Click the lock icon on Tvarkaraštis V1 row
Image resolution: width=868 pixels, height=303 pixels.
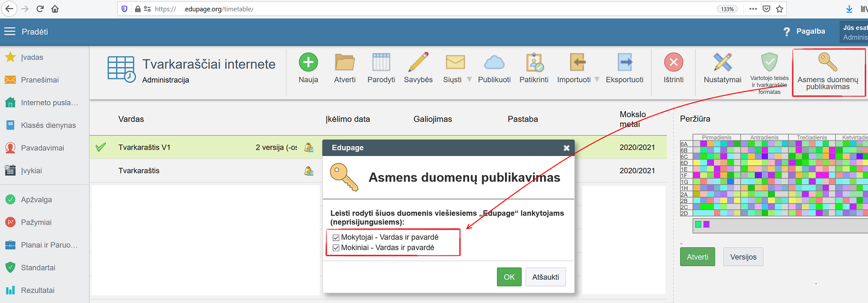pyautogui.click(x=309, y=147)
